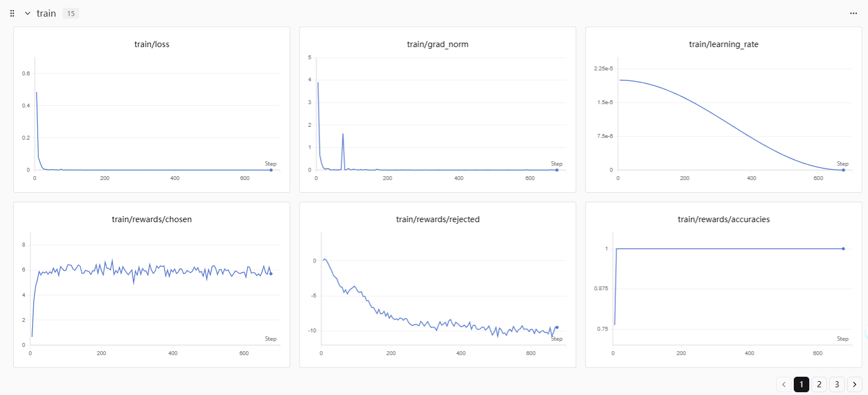Go to the previous page of charts

pos(784,384)
